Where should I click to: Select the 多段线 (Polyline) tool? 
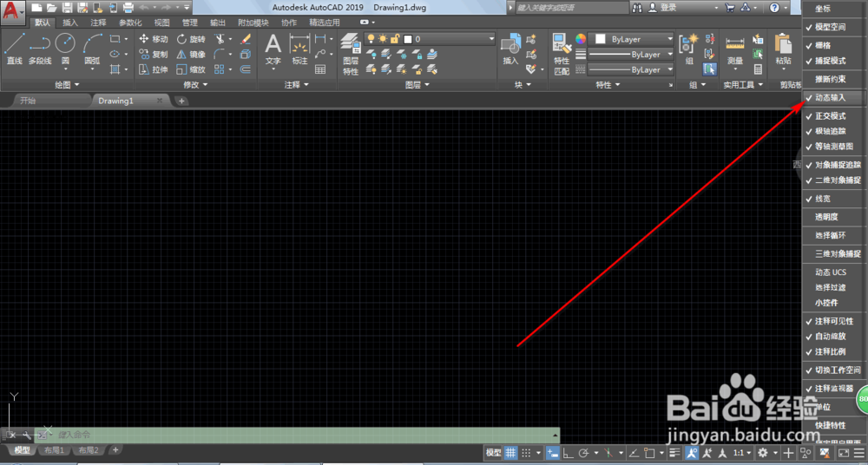coord(39,49)
